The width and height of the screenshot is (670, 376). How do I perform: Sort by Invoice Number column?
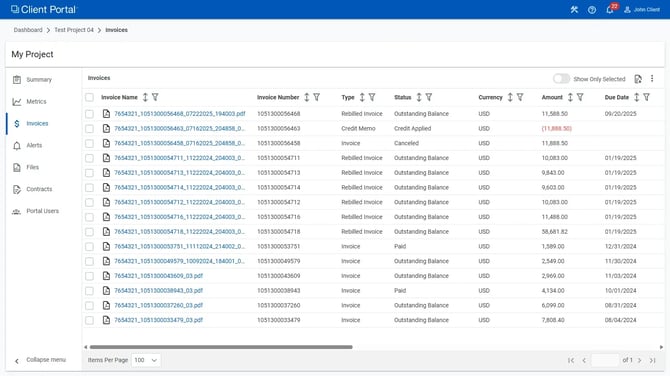pos(306,97)
